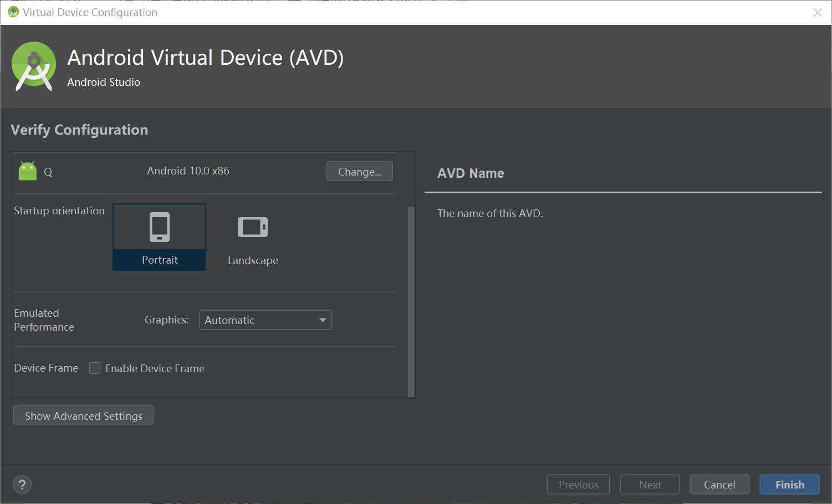
Task: Close the Virtual Device Configuration window
Action: 818,12
